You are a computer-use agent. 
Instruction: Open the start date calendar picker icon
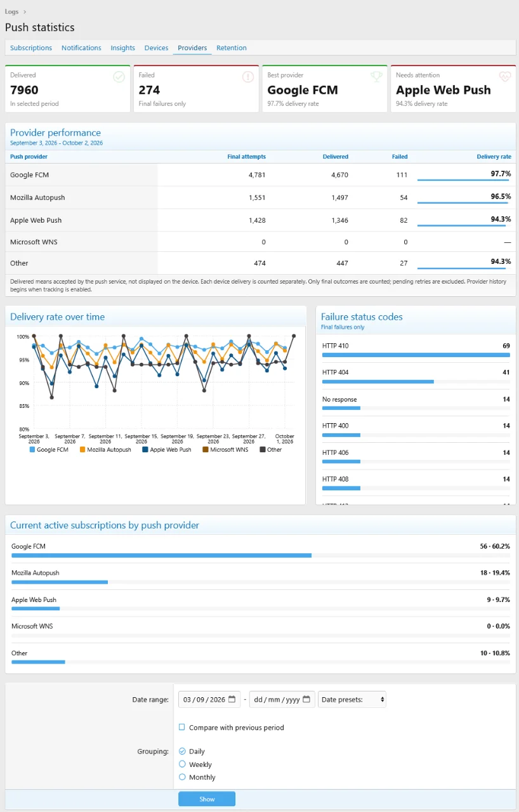[x=232, y=699]
